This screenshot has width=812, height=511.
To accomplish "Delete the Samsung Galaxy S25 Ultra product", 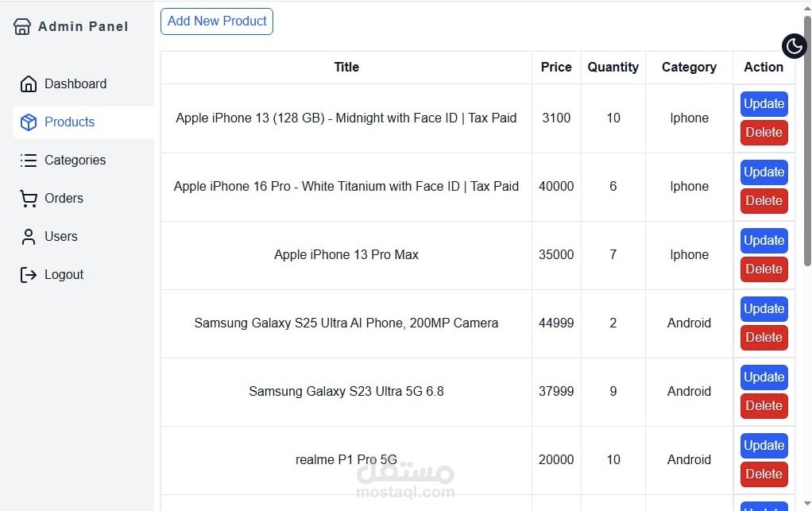I will [764, 338].
